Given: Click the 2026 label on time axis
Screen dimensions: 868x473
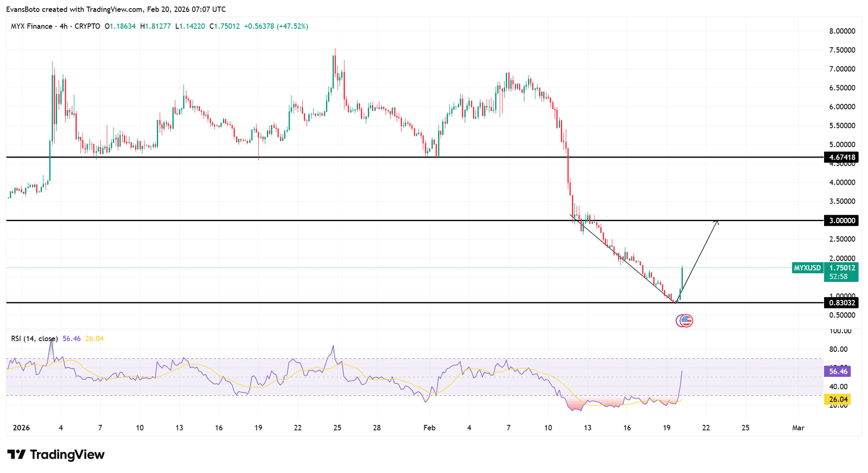Looking at the screenshot, I should [21, 428].
